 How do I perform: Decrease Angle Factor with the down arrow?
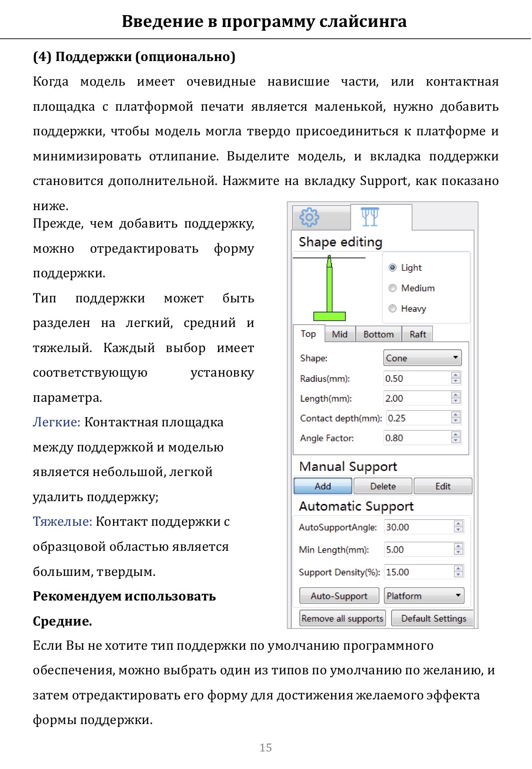[456, 441]
